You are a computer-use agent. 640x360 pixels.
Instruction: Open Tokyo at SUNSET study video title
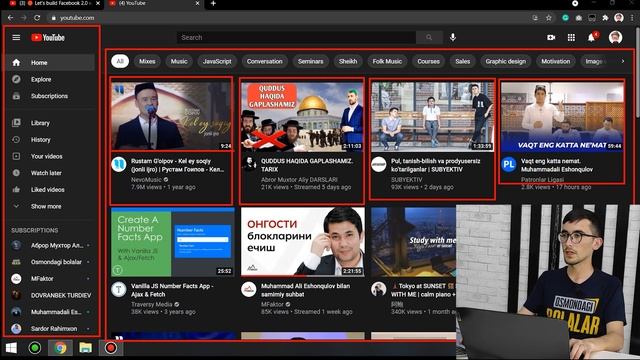423,290
